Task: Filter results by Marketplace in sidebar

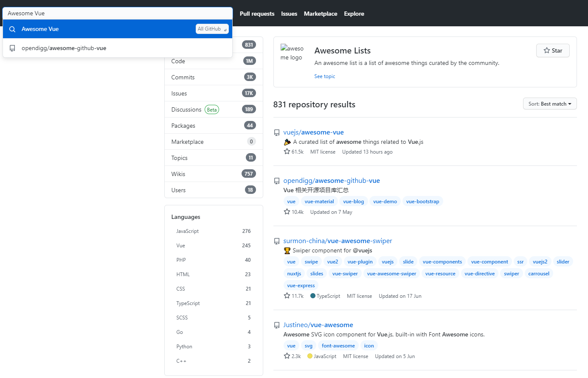Action: coord(214,142)
